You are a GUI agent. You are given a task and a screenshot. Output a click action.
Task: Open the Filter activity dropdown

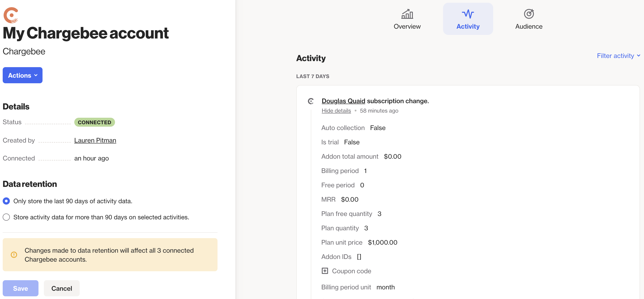coord(618,56)
